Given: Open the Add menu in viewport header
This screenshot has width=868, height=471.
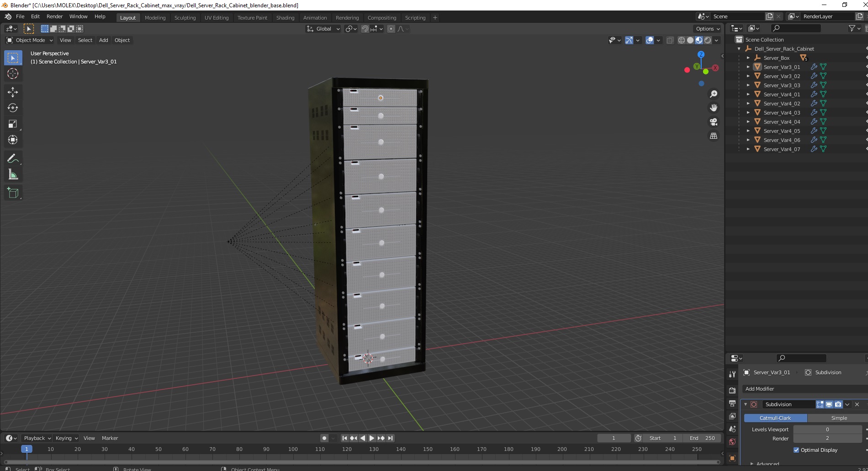Looking at the screenshot, I should pos(104,40).
